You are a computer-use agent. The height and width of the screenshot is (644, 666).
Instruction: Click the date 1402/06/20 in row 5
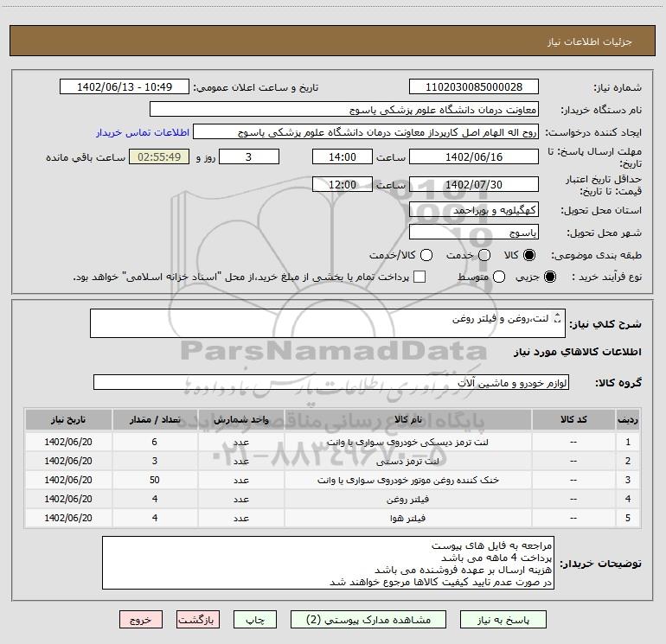[x=68, y=518]
